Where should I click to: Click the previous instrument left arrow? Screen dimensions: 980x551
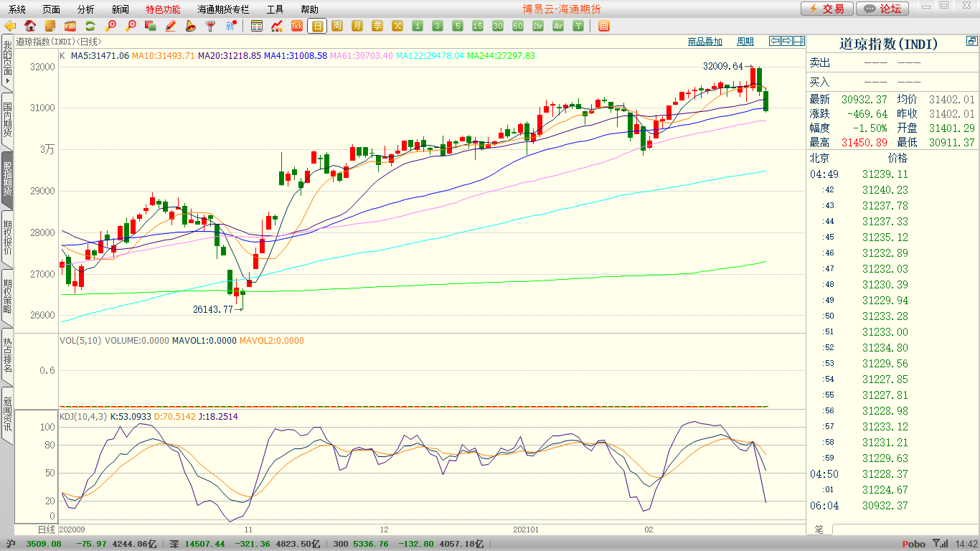(x=775, y=41)
